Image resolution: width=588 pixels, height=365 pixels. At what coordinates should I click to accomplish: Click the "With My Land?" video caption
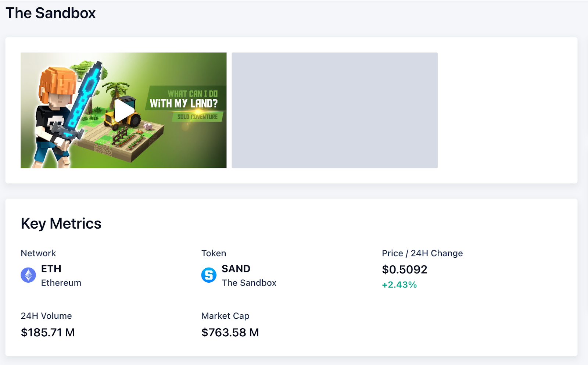(x=184, y=103)
